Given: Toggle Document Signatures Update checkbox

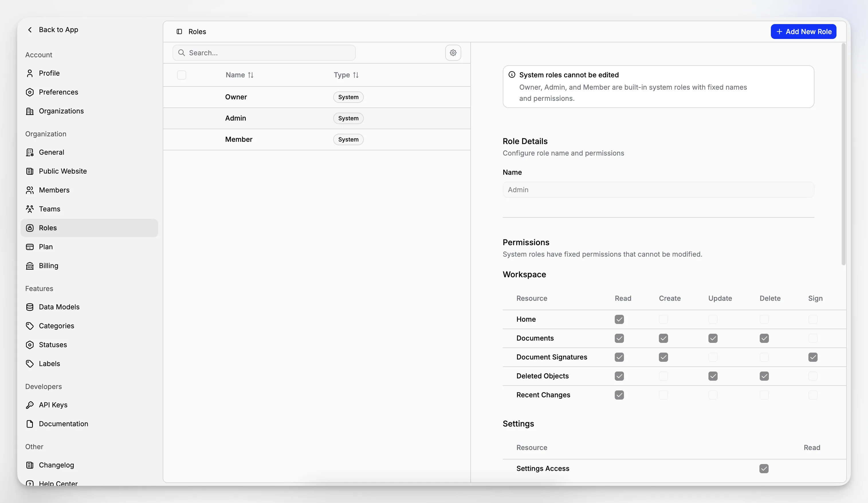Looking at the screenshot, I should click(x=713, y=357).
